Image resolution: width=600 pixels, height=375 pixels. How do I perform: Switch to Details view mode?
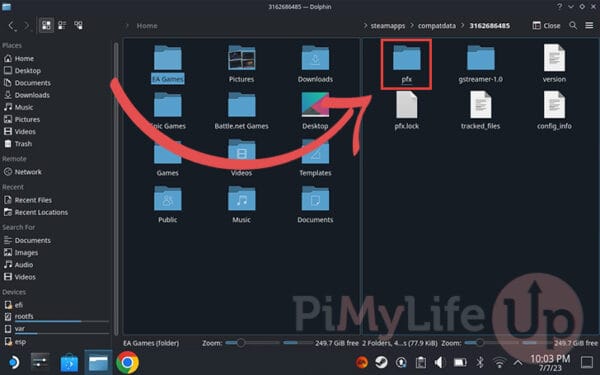coord(78,26)
